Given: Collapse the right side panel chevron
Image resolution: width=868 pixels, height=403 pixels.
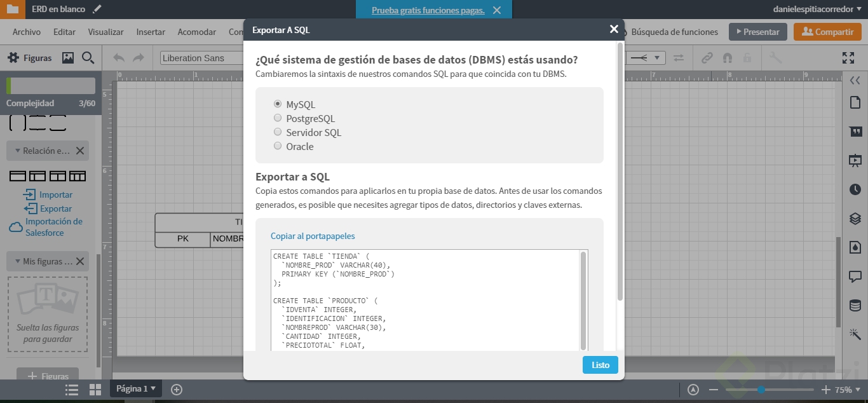Looking at the screenshot, I should [x=855, y=79].
